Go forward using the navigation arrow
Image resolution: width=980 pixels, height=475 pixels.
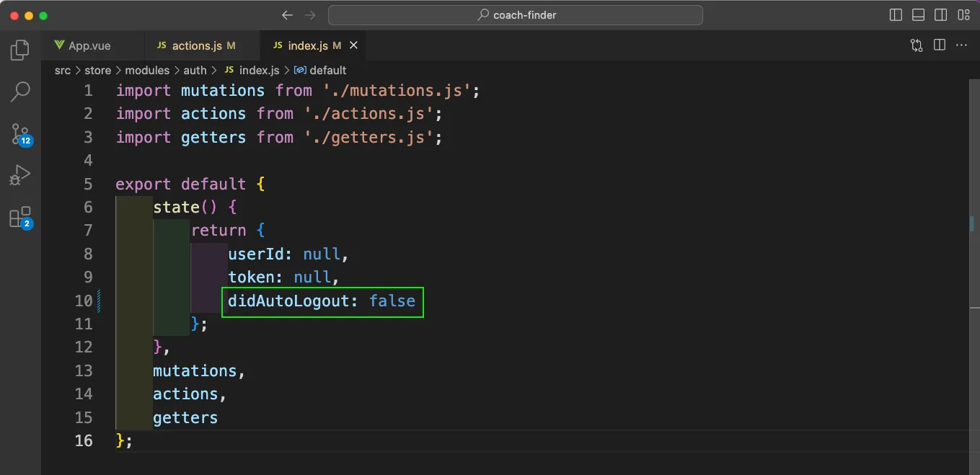[x=310, y=15]
